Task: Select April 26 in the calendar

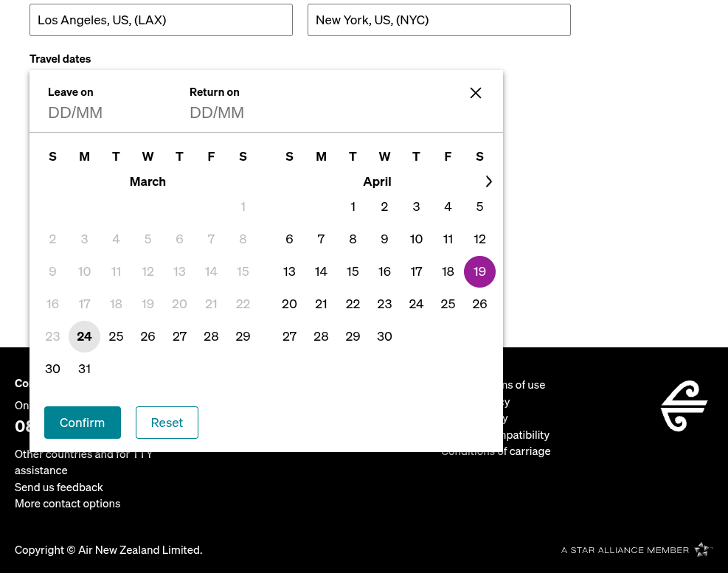Action: 479,304
